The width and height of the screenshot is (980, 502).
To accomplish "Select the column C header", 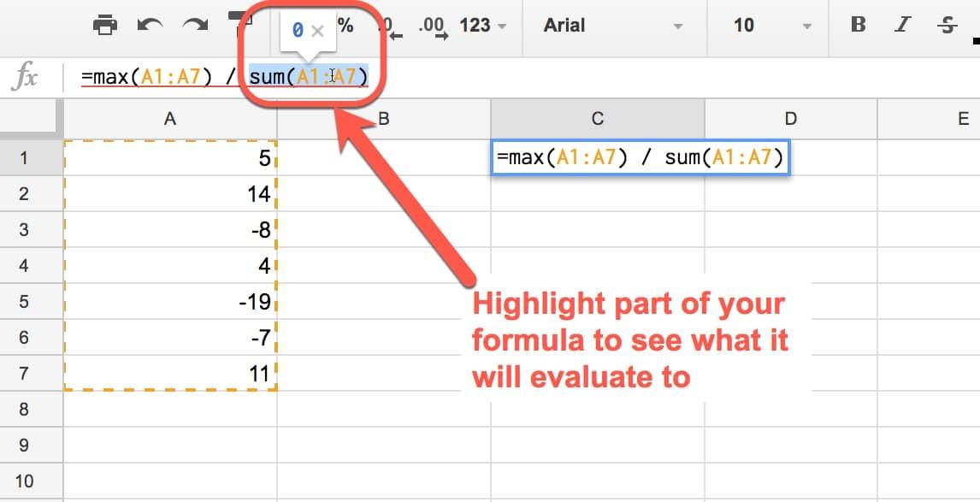I will (597, 118).
